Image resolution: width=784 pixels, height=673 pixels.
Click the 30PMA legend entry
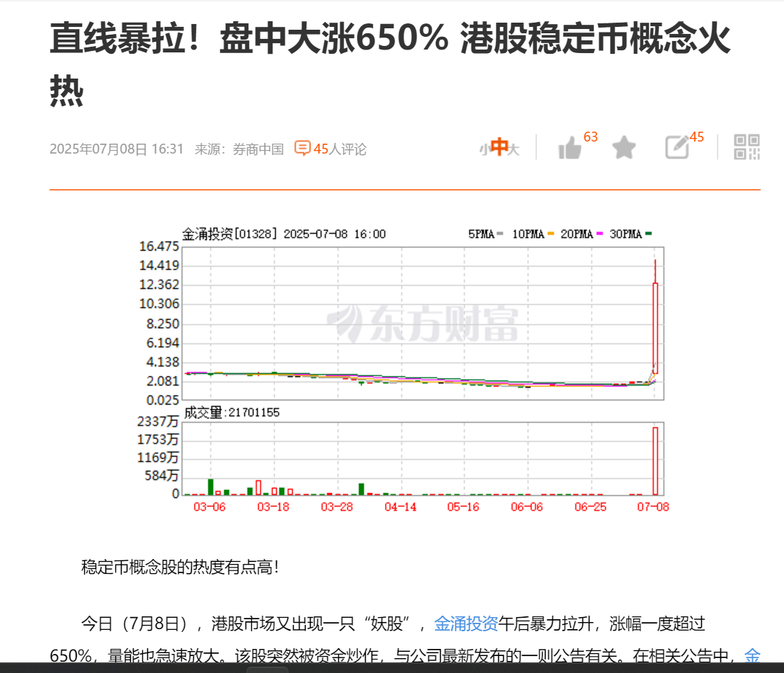click(x=630, y=234)
